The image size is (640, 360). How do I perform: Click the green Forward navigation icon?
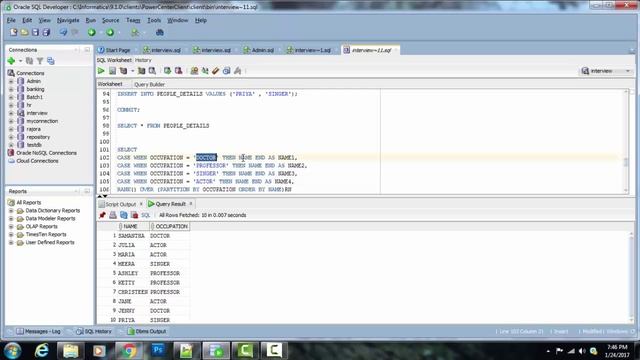[x=110, y=32]
